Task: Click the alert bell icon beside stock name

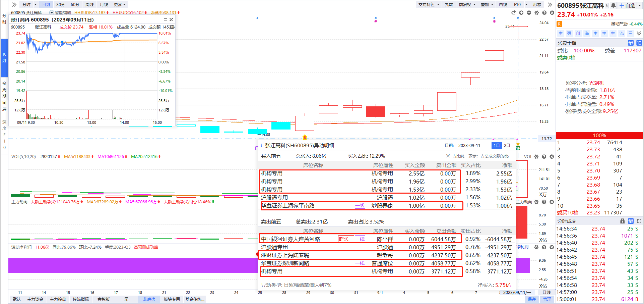Action: point(613,5)
